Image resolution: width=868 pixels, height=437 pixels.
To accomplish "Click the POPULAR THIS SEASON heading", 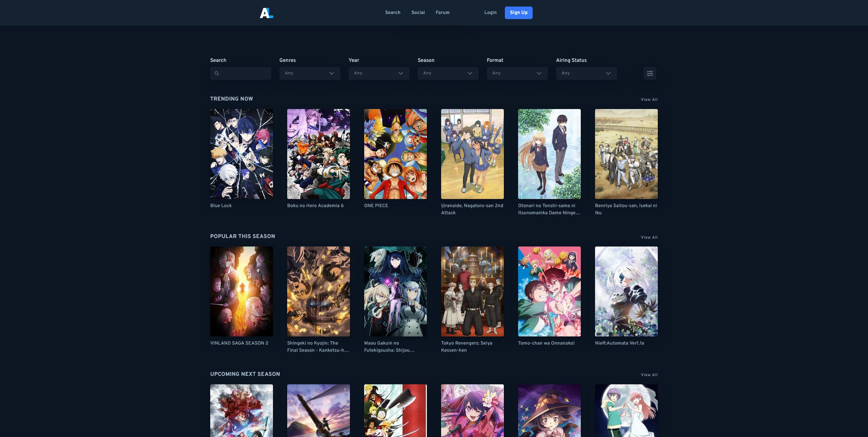I will click(243, 236).
